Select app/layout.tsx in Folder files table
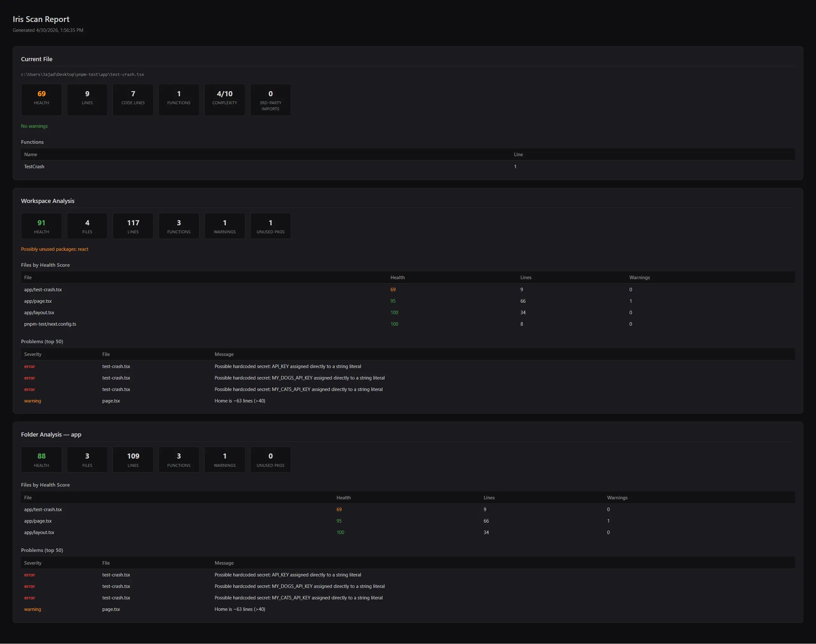 tap(39, 532)
